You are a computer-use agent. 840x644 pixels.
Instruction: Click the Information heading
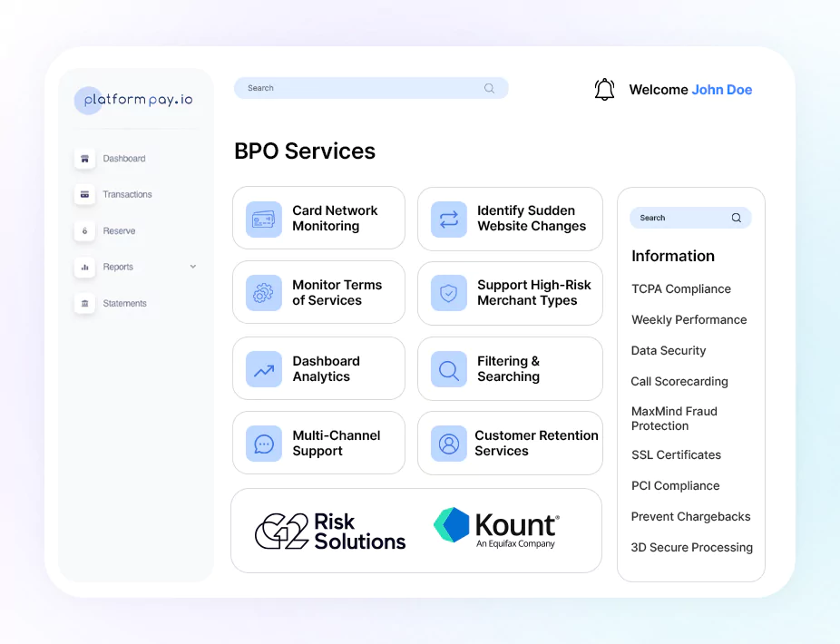click(x=673, y=256)
